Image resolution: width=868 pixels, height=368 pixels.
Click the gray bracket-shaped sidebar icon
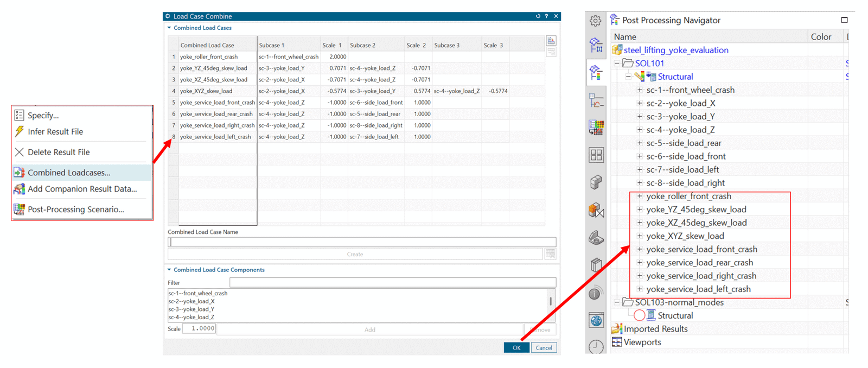click(596, 237)
